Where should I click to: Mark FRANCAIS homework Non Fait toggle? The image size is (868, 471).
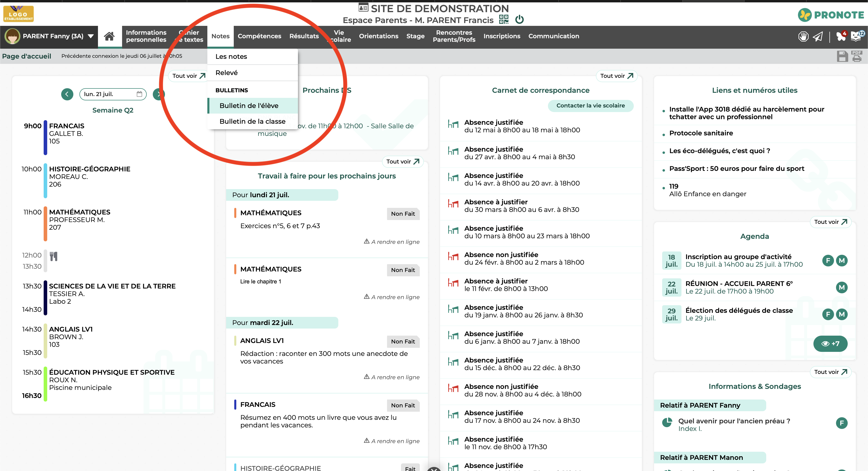pyautogui.click(x=403, y=405)
